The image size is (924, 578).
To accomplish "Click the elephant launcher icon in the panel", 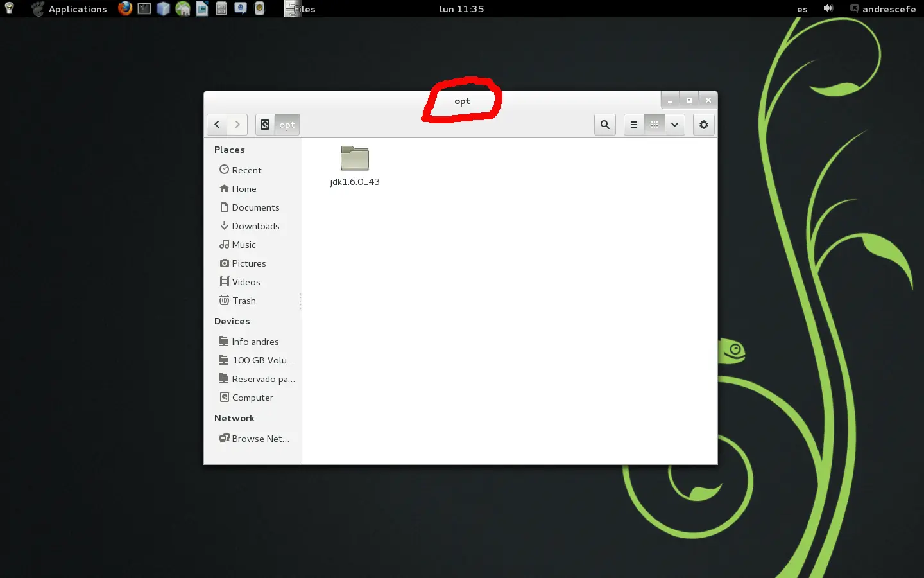I will click(x=183, y=8).
